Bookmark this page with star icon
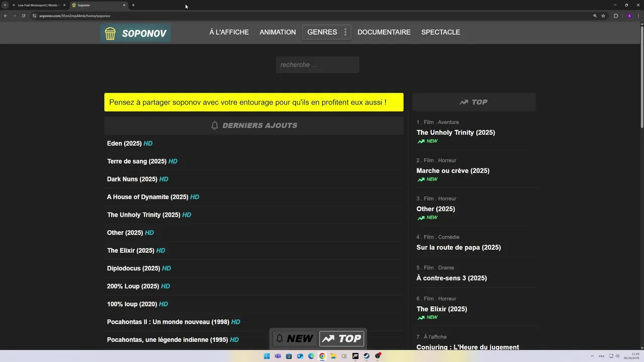 603,16
